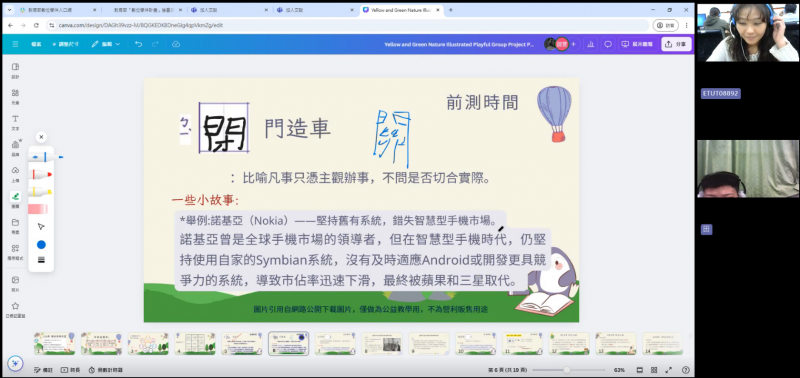Select the pink eraser tool

pos(38,209)
